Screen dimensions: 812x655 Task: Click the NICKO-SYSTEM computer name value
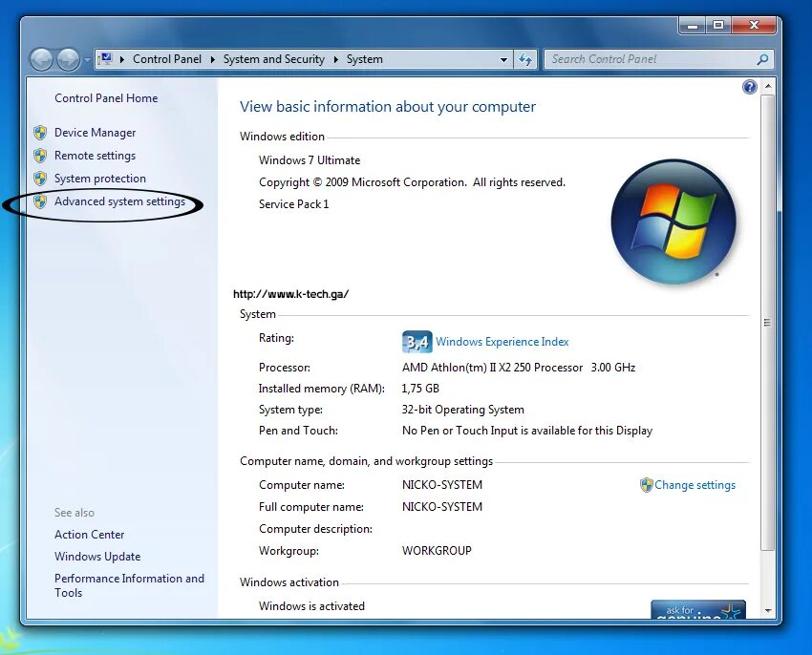[x=441, y=485]
